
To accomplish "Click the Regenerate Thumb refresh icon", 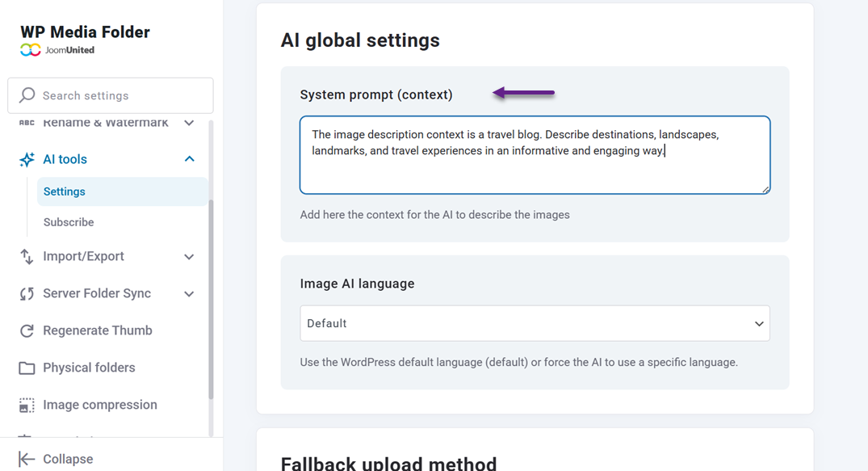I will click(27, 330).
